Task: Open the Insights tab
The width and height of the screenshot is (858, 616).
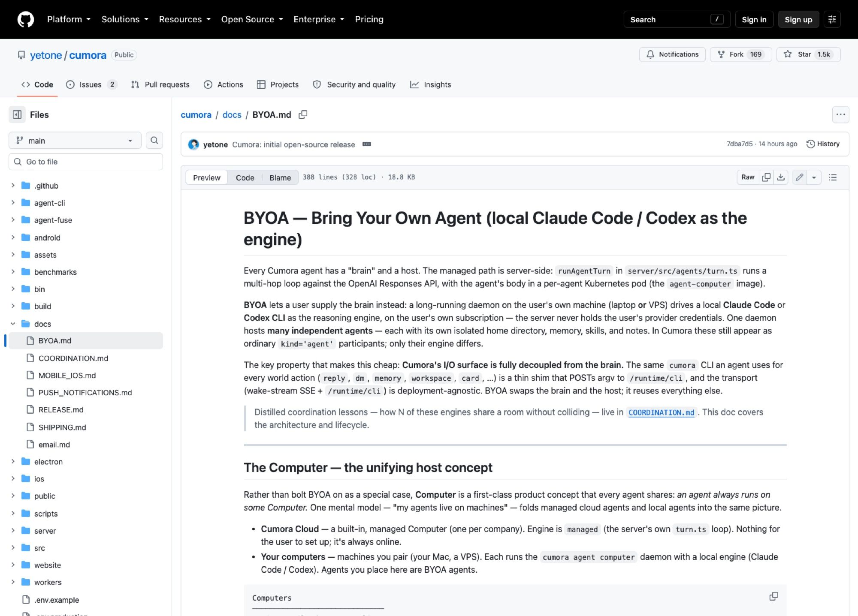Action: 430,84
